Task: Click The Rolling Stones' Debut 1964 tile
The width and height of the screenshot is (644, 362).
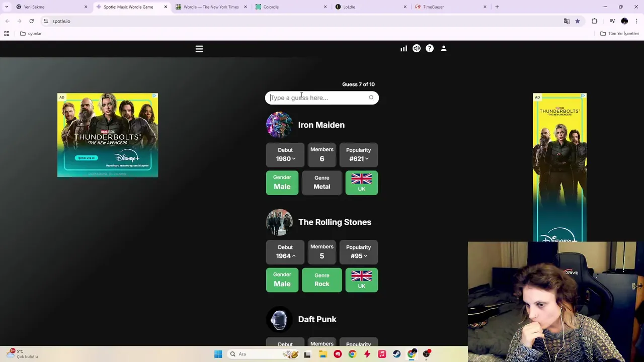Action: pos(285,251)
